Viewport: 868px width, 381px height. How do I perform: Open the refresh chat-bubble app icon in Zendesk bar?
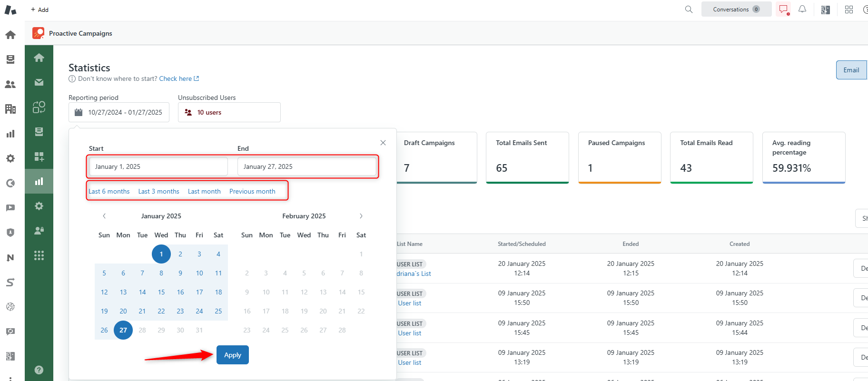point(10,332)
